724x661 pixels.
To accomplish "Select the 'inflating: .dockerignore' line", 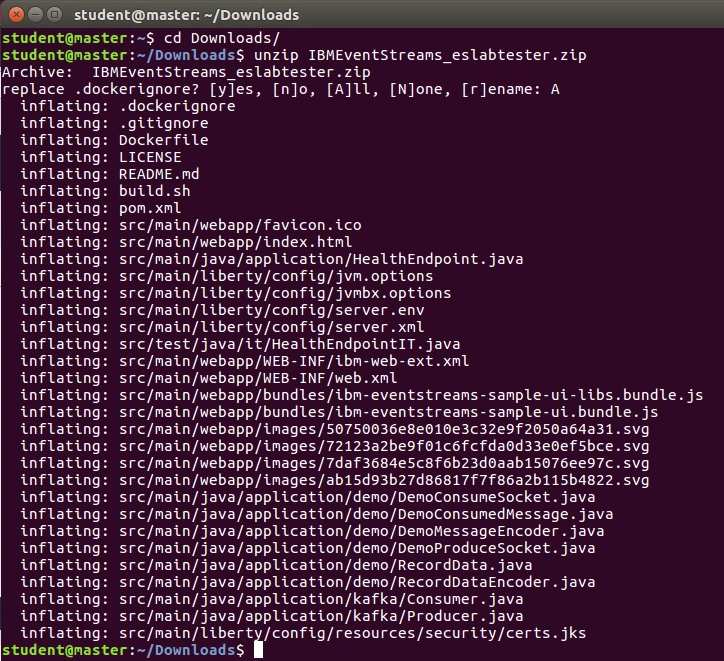I will coord(128,106).
